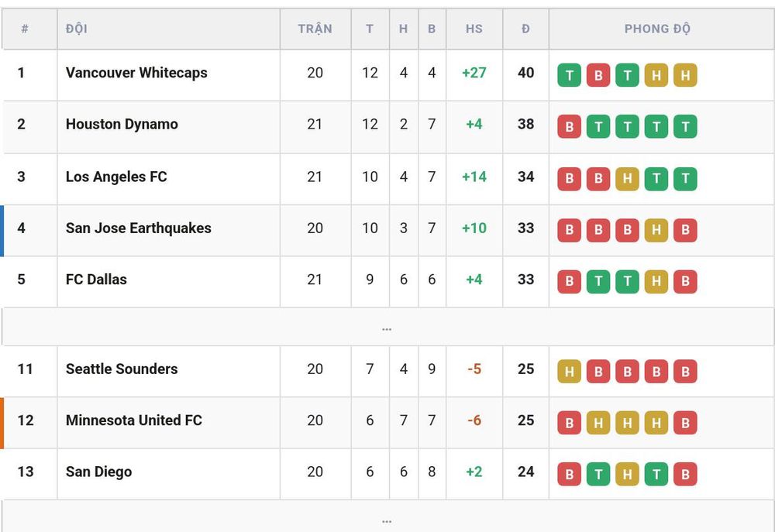Image resolution: width=775 pixels, height=532 pixels.
Task: Click Los Angeles FC's yellow H form badge
Action: pos(627,179)
